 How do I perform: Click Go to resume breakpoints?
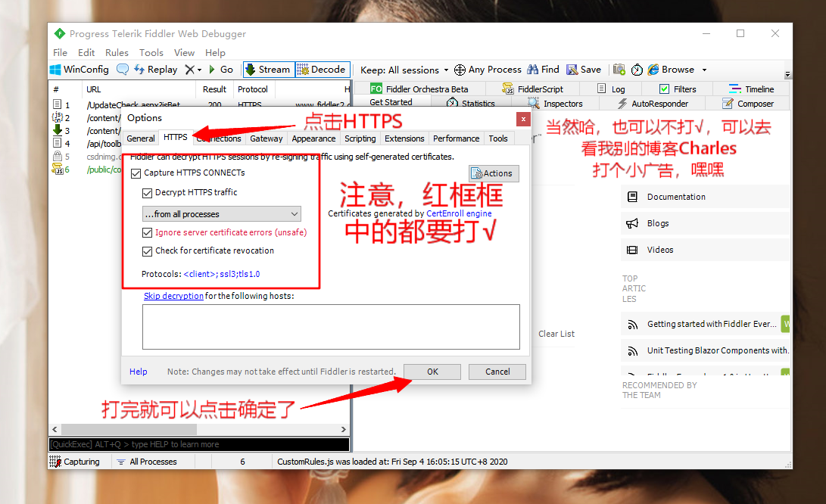[x=221, y=70]
